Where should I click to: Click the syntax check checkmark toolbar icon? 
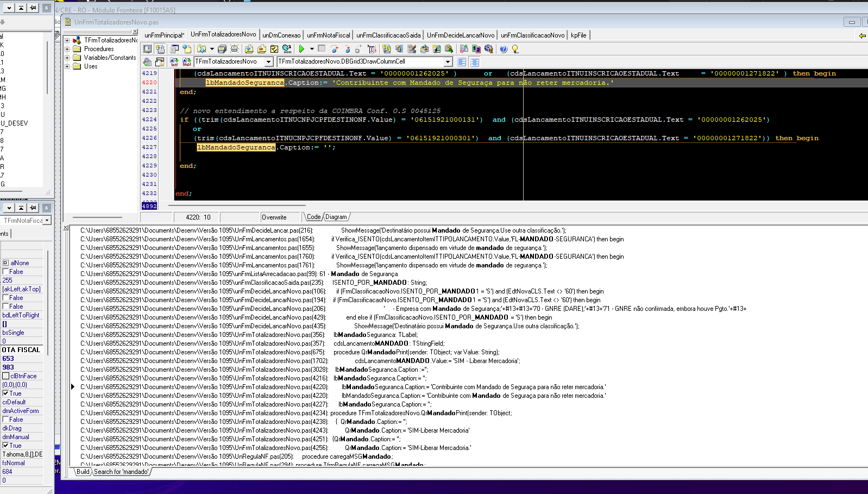[x=274, y=49]
